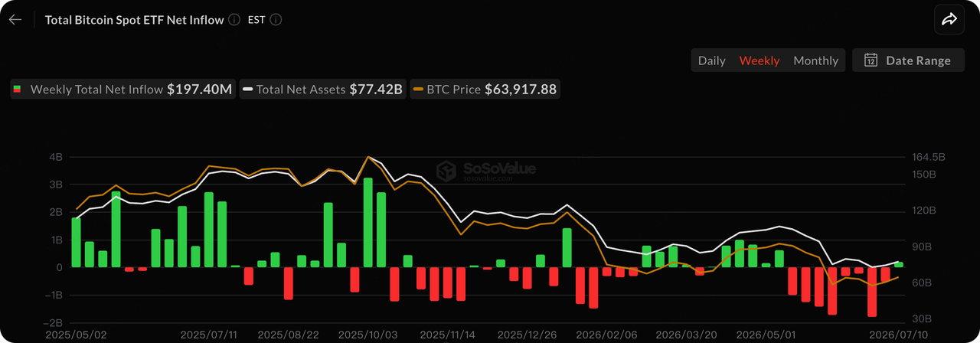Toggle the BTC Price series
980x343 pixels.
pos(485,90)
